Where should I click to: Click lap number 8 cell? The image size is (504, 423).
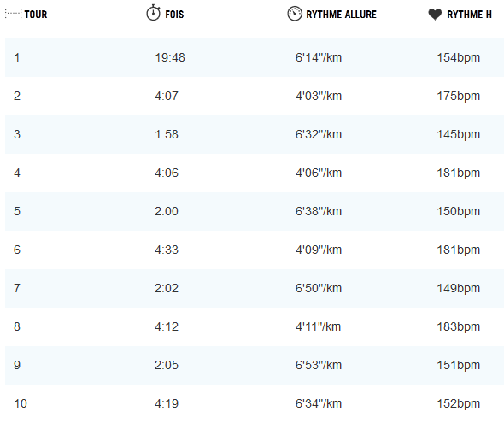click(x=17, y=326)
